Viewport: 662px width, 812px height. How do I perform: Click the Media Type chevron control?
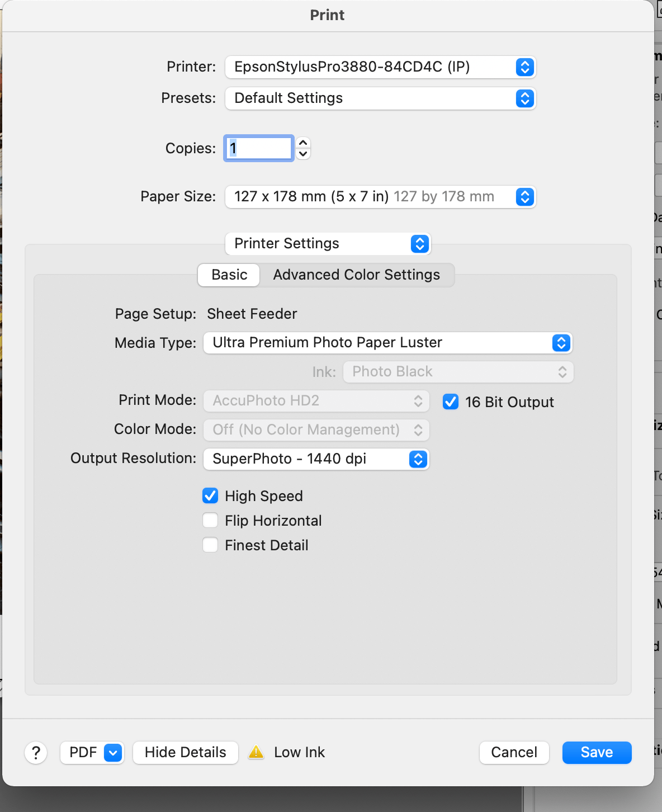[561, 343]
